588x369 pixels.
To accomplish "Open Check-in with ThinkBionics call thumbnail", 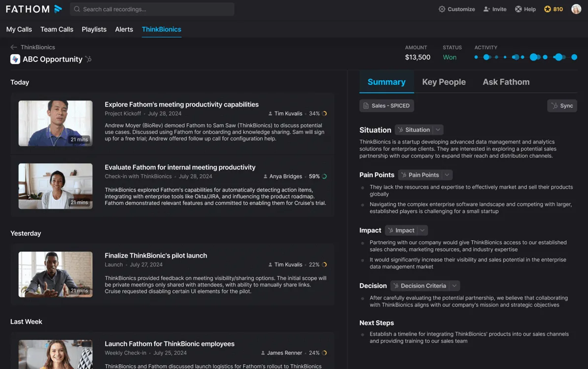I will (56, 186).
